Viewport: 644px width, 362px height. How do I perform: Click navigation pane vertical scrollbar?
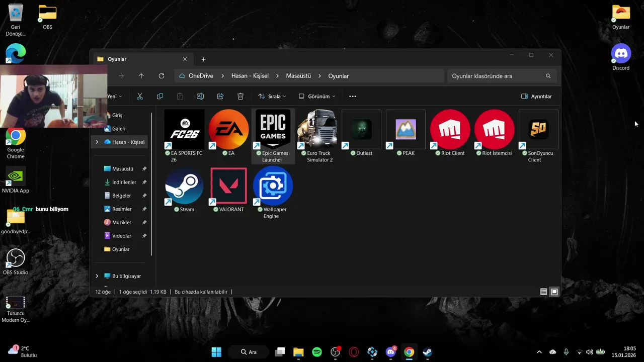151,184
